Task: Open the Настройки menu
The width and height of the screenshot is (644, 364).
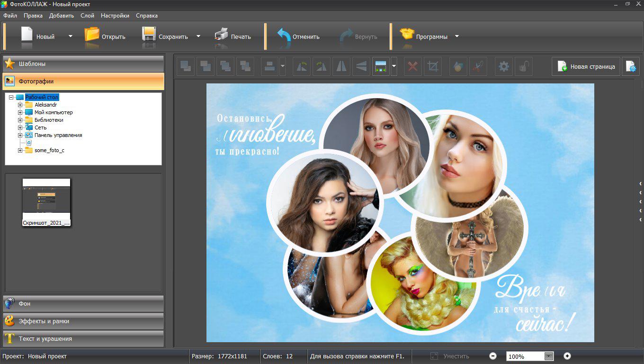Action: tap(115, 16)
